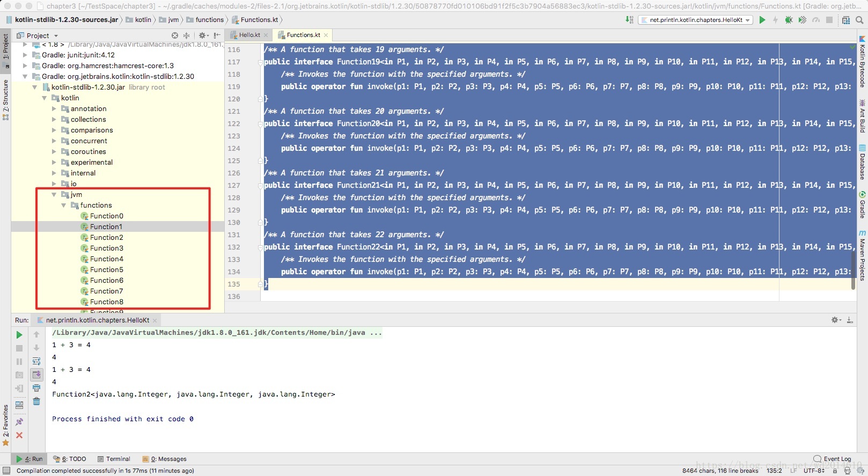Collapse the functions package folder
Viewport: 868px width, 476px height.
pos(64,205)
